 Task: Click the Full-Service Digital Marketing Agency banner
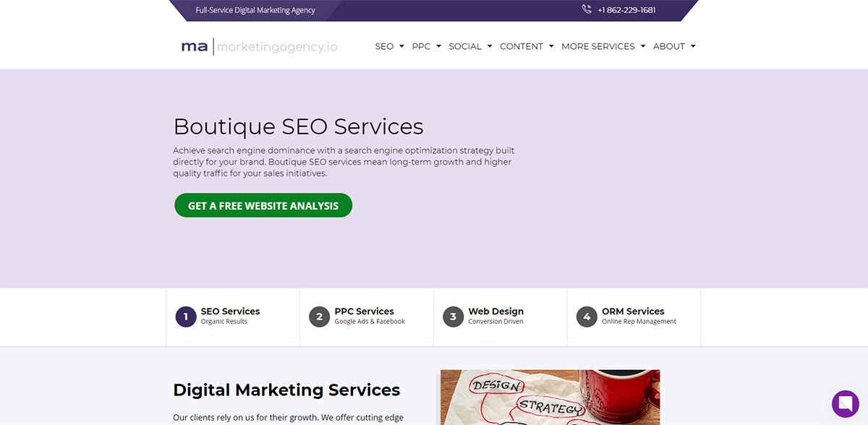click(x=254, y=9)
